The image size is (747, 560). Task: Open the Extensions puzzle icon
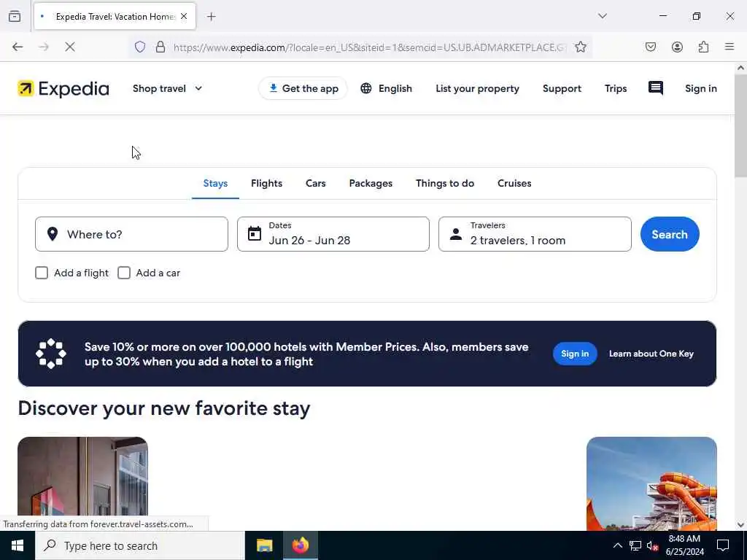tap(703, 47)
